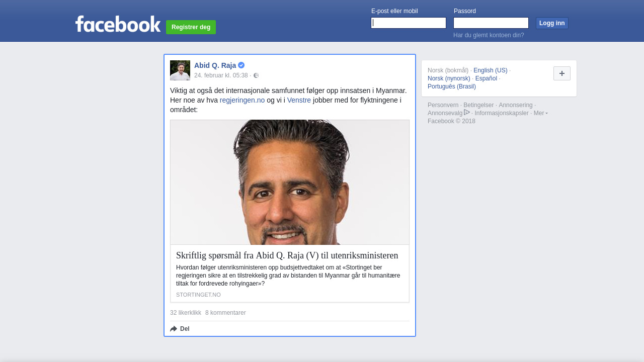Open the Personvern footer link
The height and width of the screenshot is (362, 644).
click(443, 105)
